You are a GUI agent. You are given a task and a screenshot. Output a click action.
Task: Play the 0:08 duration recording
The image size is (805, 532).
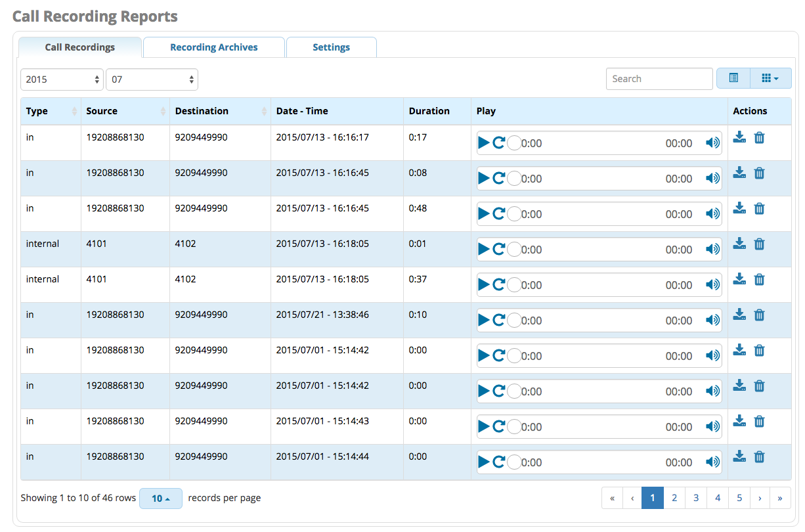(x=484, y=178)
